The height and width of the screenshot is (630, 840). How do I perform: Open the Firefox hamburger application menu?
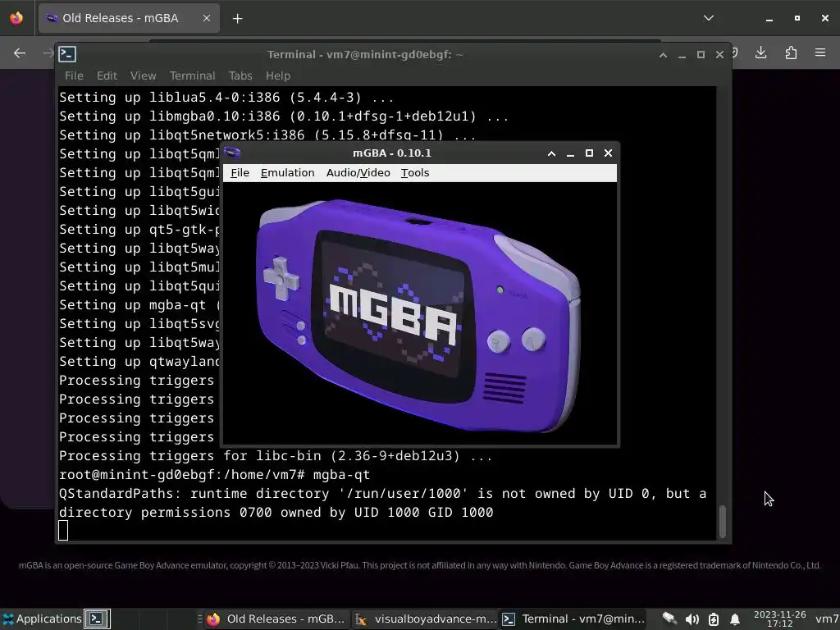pyautogui.click(x=820, y=52)
